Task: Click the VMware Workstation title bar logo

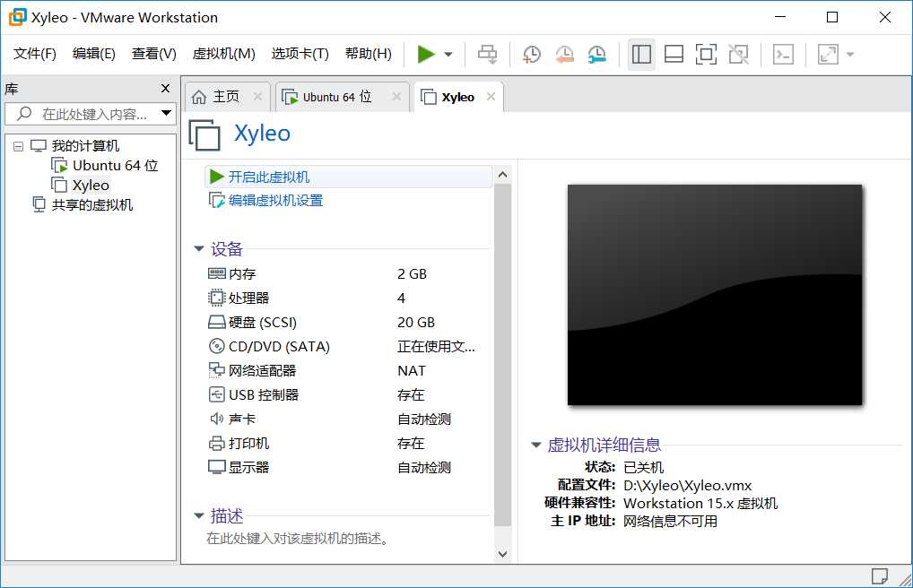Action: [x=17, y=17]
